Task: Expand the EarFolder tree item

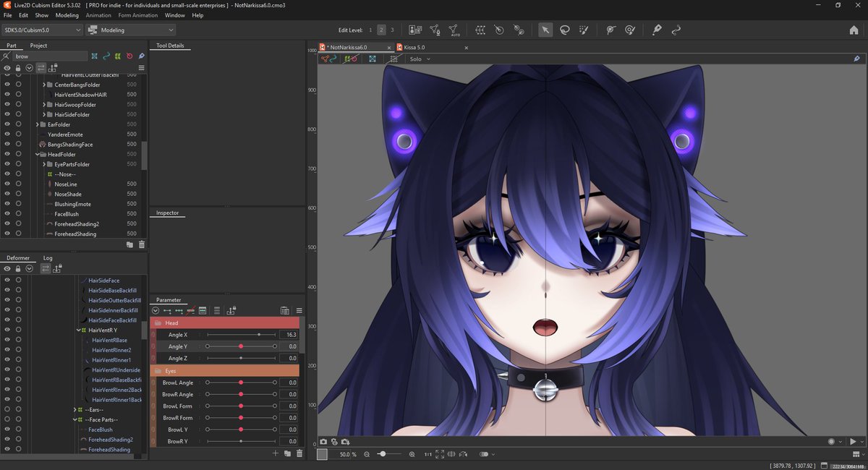Action: tap(38, 124)
